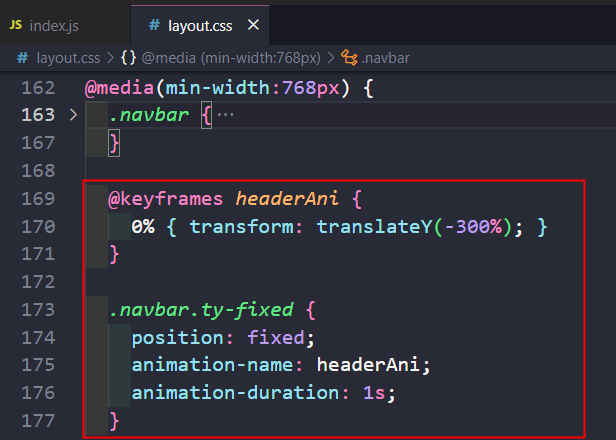Click the translateY(-300%) value

tap(420, 227)
